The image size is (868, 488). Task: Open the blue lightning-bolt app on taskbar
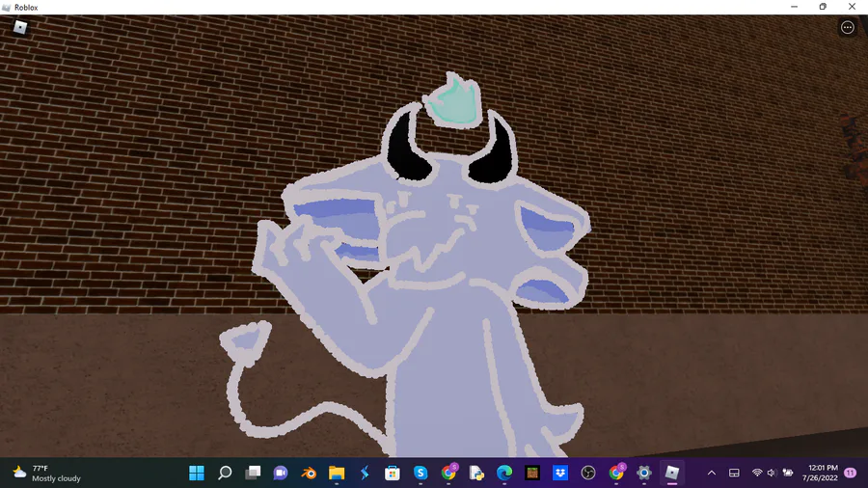365,474
